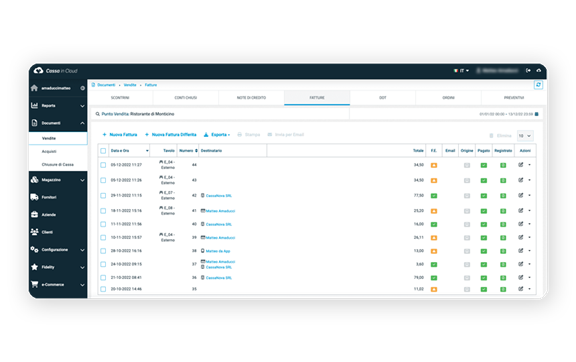Toggle the select-all checkbox in table header
The image size is (576, 362).
pyautogui.click(x=103, y=151)
